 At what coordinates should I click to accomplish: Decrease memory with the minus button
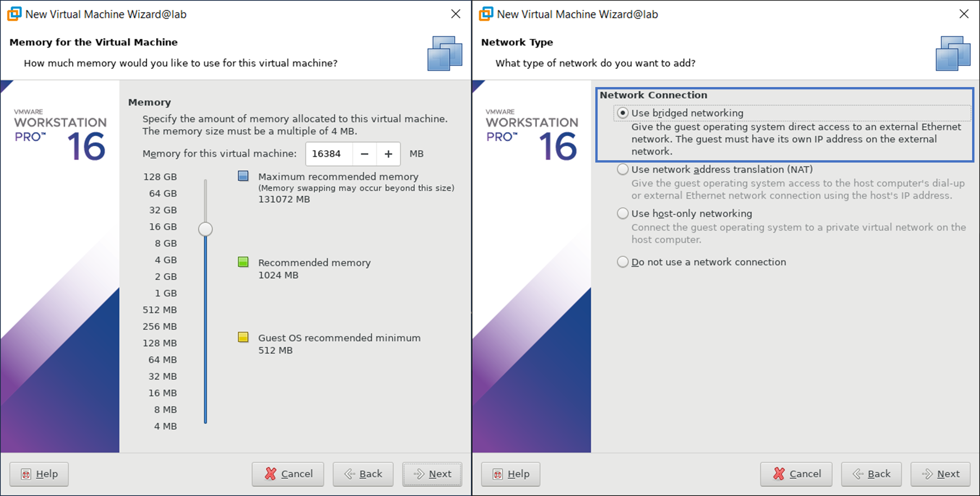pyautogui.click(x=365, y=154)
